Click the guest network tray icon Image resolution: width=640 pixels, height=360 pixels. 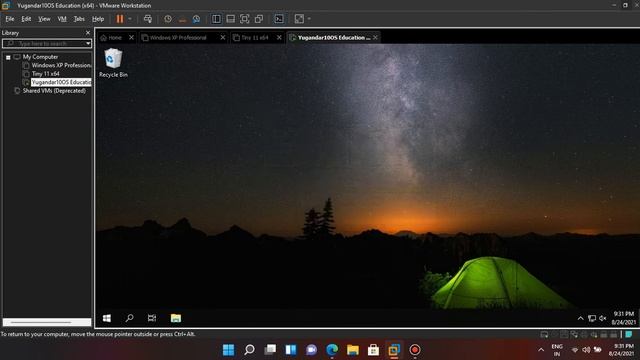[x=592, y=318]
